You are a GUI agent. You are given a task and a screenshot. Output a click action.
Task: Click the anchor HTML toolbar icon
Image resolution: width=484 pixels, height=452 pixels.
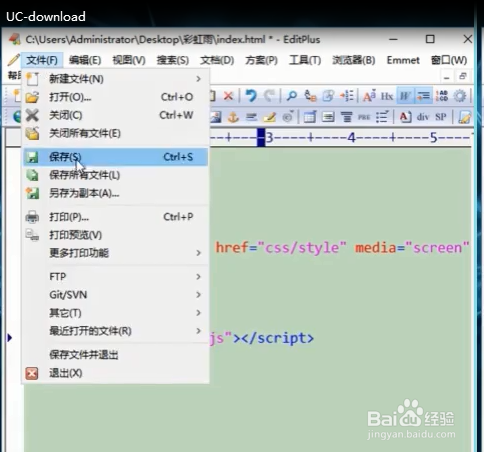point(233,117)
